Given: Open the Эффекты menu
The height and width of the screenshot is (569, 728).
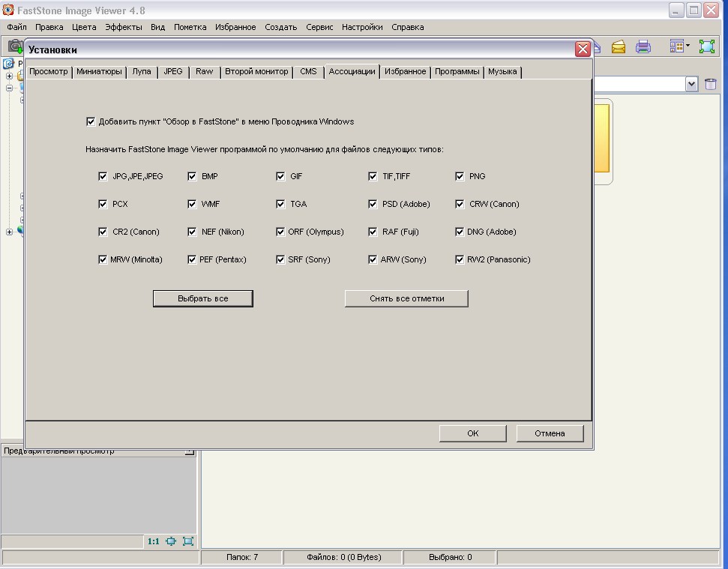Looking at the screenshot, I should [x=123, y=27].
